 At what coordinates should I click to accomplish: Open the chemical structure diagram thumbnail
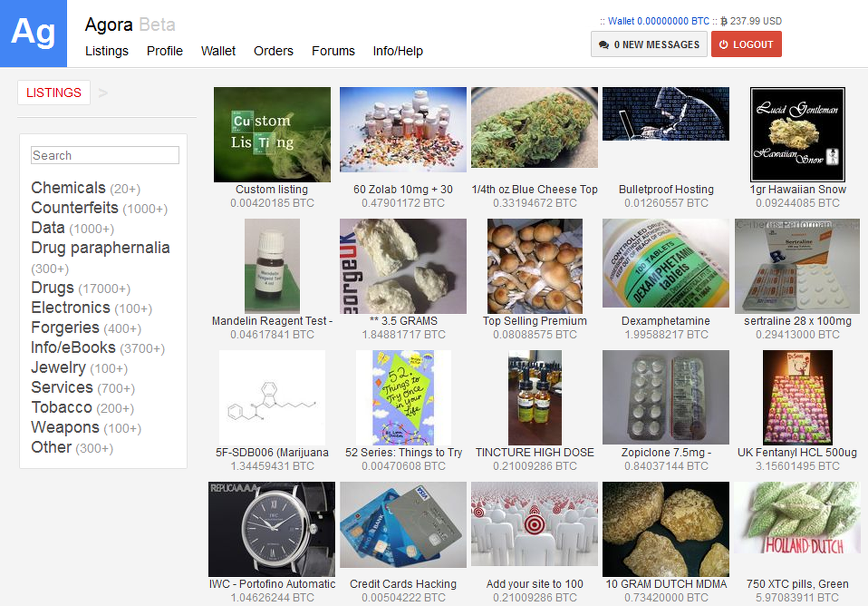272,398
